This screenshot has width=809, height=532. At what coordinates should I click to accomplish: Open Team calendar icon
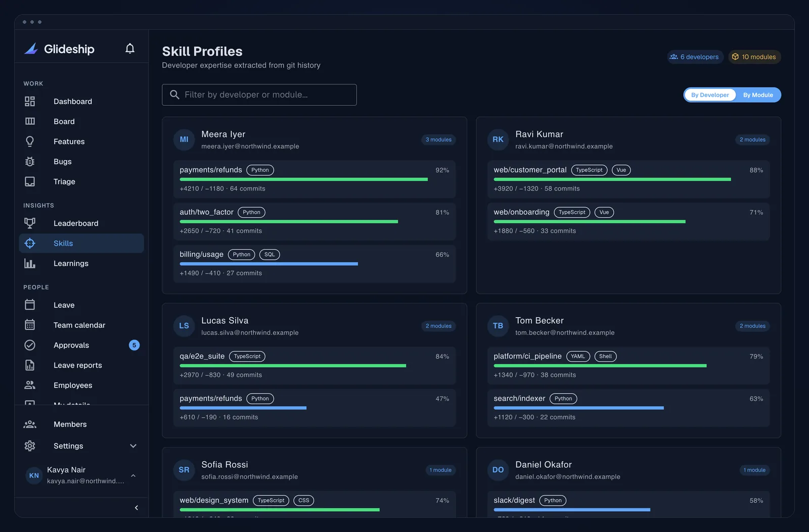tap(30, 325)
